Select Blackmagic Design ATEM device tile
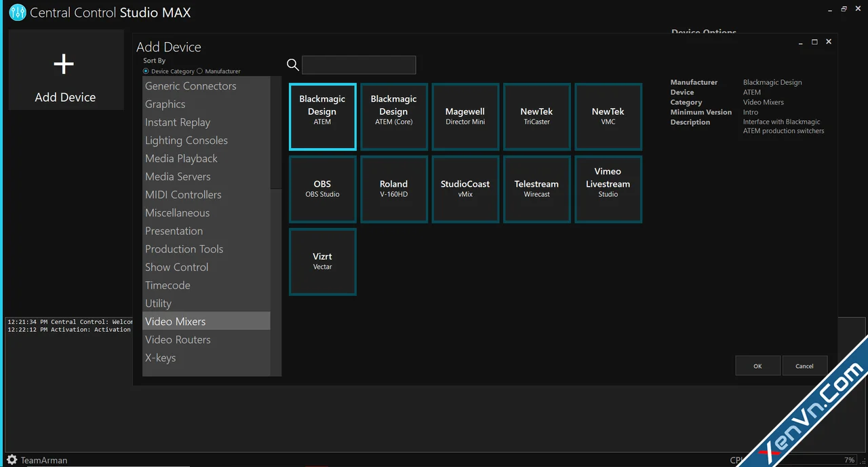Image resolution: width=868 pixels, height=467 pixels. 323,117
